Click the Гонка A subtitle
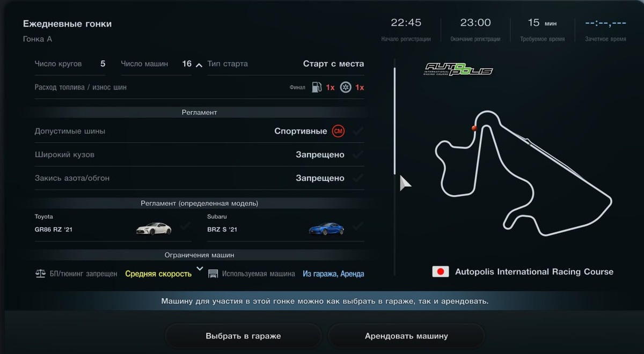 tap(38, 39)
